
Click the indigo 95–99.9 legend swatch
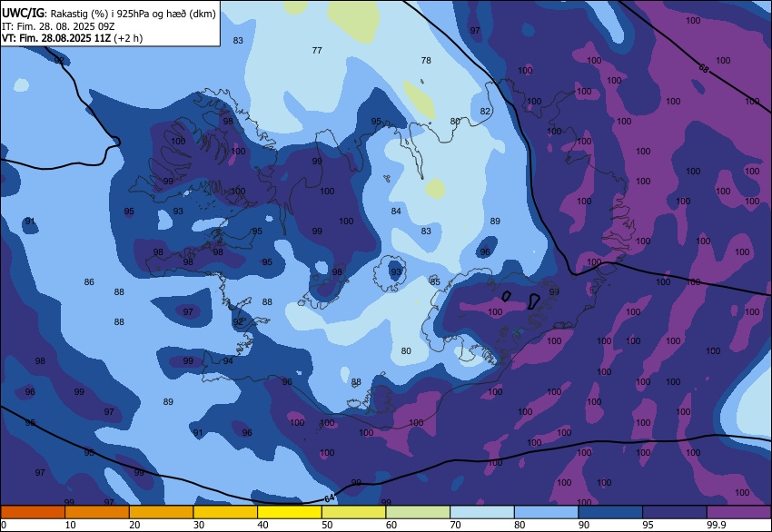[x=675, y=512]
